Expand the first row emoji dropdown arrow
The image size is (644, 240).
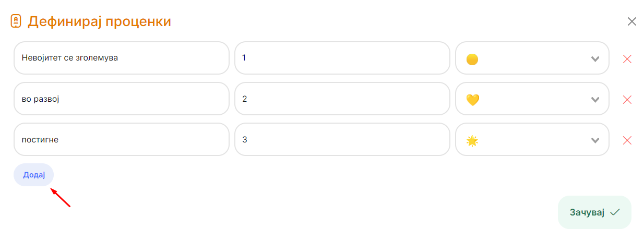[595, 59]
